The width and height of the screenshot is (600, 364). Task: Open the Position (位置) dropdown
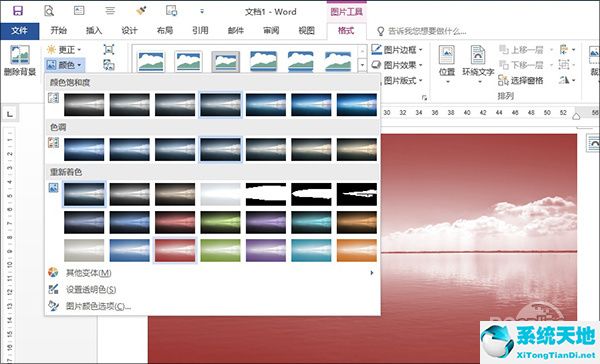coord(447,64)
